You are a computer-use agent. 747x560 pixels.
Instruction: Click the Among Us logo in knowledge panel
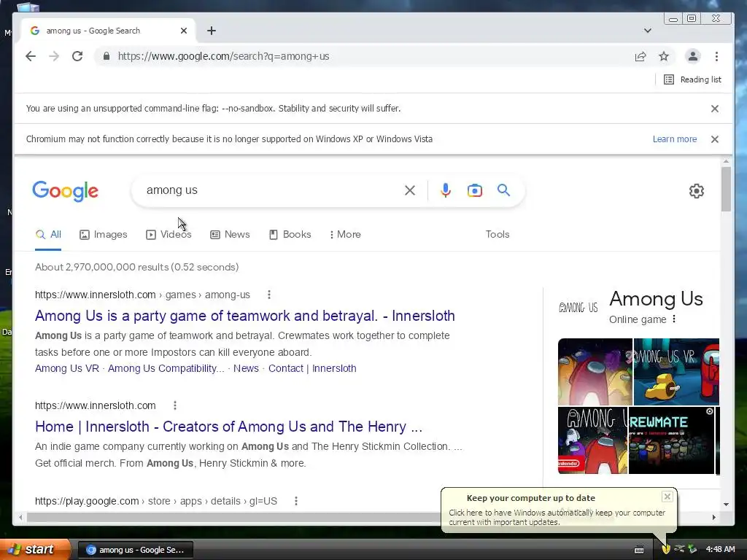578,308
